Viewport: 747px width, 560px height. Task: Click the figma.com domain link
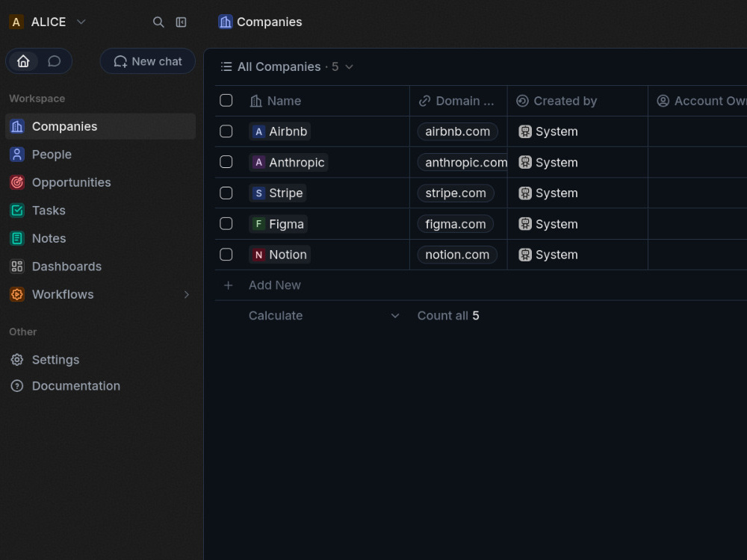point(456,224)
